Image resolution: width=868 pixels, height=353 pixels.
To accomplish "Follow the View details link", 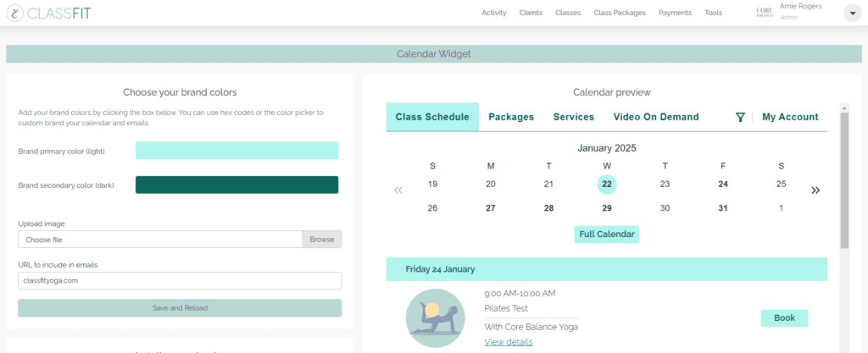I will pyautogui.click(x=509, y=341).
